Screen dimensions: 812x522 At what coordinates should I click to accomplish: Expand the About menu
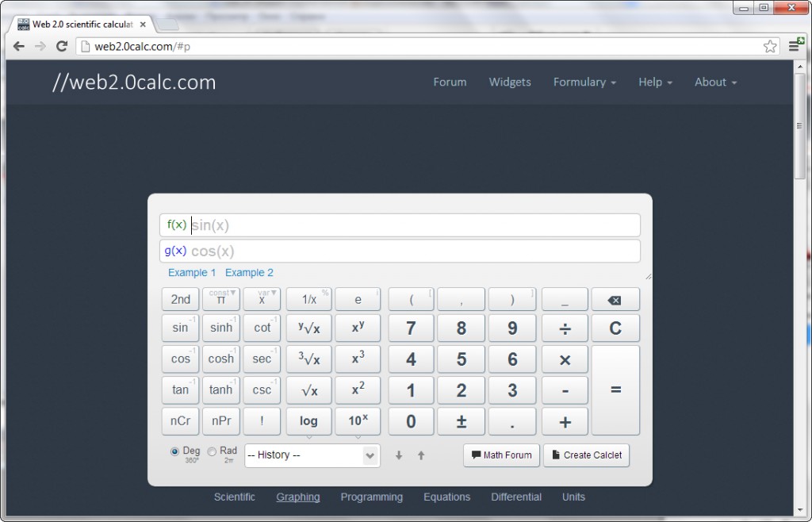click(716, 82)
